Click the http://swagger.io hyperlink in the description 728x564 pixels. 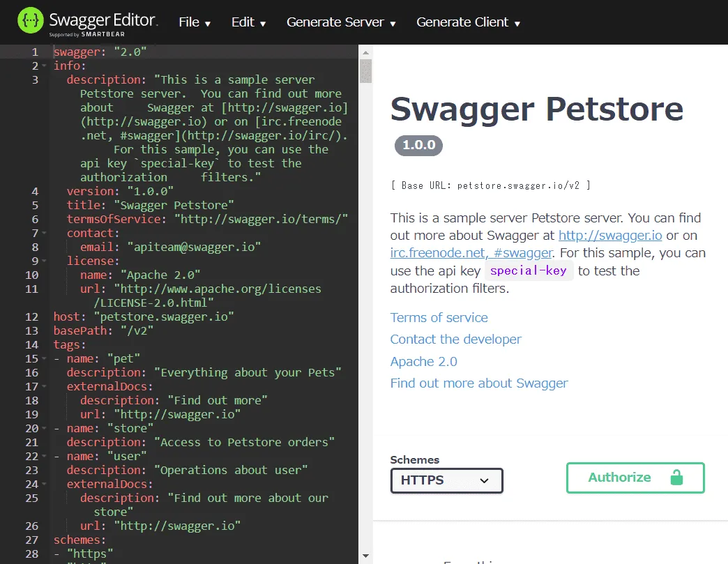point(609,236)
